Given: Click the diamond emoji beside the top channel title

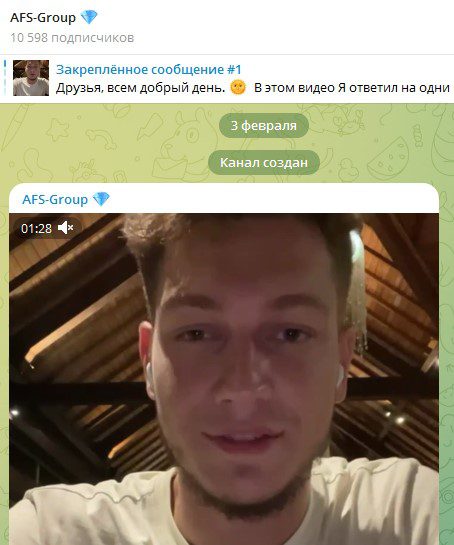Looking at the screenshot, I should coord(89,17).
